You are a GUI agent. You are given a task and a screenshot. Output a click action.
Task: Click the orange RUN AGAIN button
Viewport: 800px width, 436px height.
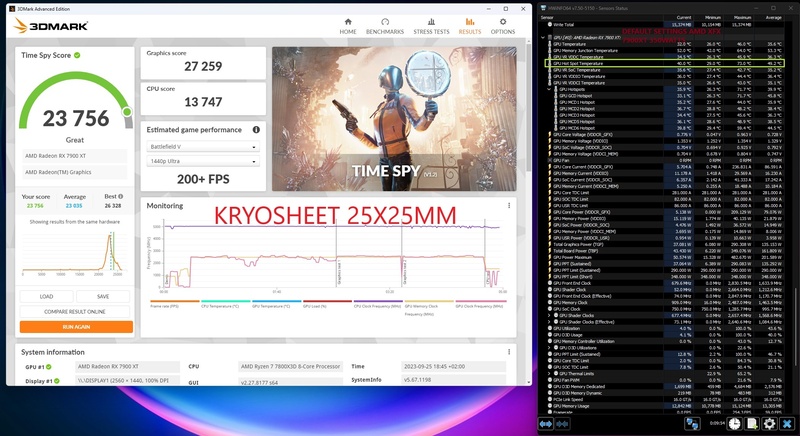(76, 327)
